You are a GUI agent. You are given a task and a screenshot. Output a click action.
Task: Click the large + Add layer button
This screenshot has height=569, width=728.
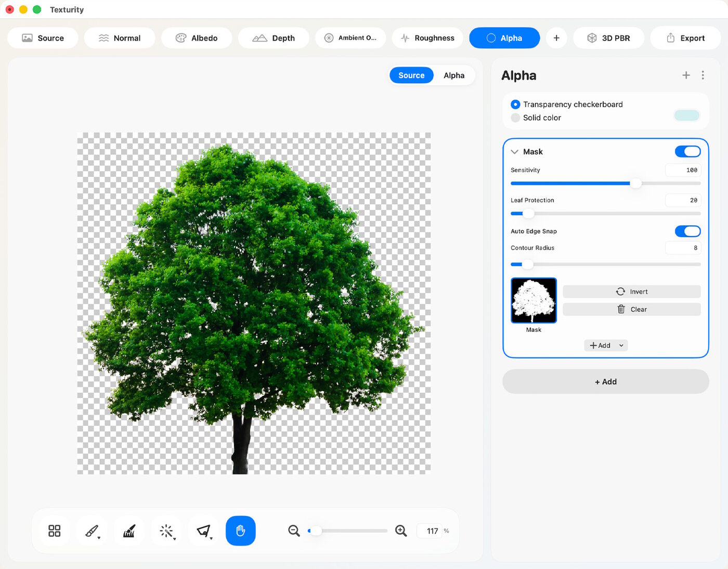click(606, 382)
